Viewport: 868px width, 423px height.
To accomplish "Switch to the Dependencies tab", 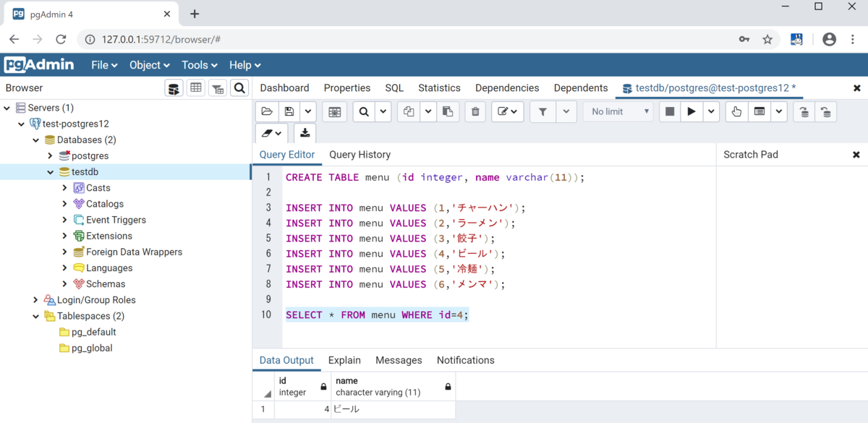I will pos(507,87).
